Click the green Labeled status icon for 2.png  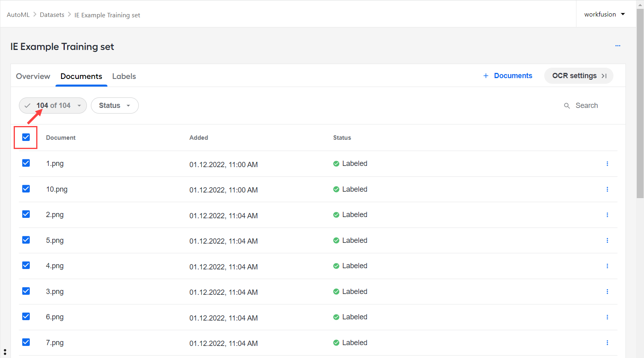point(336,215)
